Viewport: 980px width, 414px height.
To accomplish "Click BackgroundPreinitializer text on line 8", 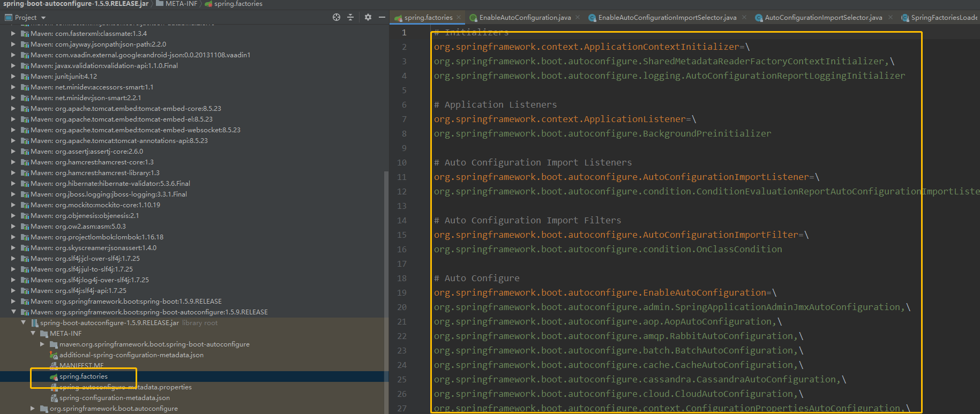I will pos(707,133).
